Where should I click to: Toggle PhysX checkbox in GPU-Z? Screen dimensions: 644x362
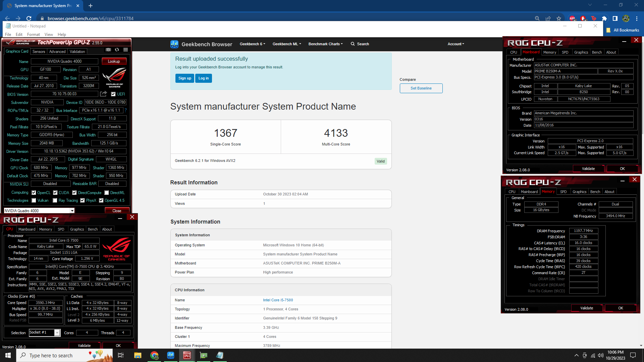coord(83,200)
